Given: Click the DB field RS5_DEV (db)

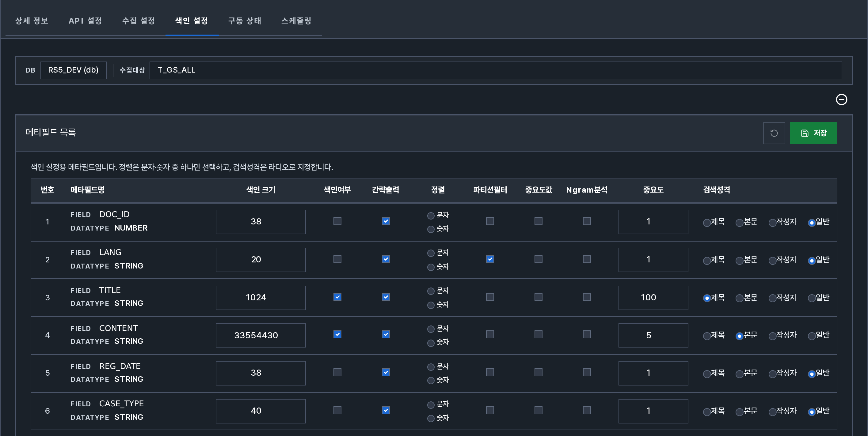Looking at the screenshot, I should (74, 70).
